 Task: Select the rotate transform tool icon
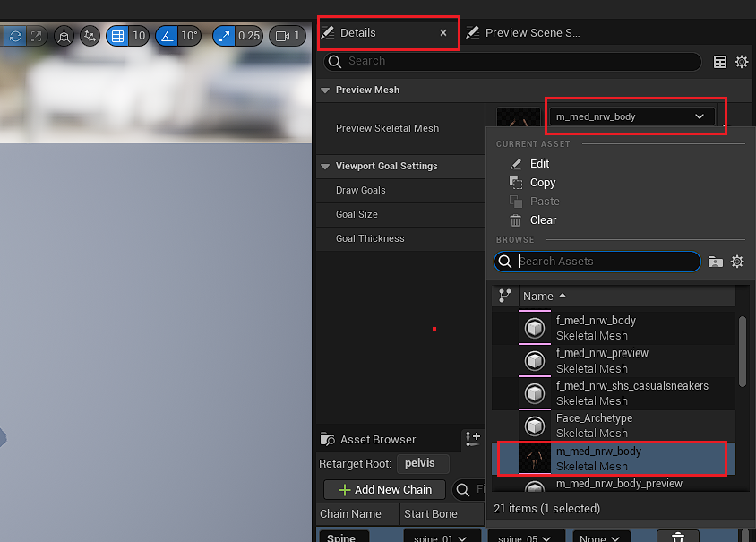coord(15,36)
